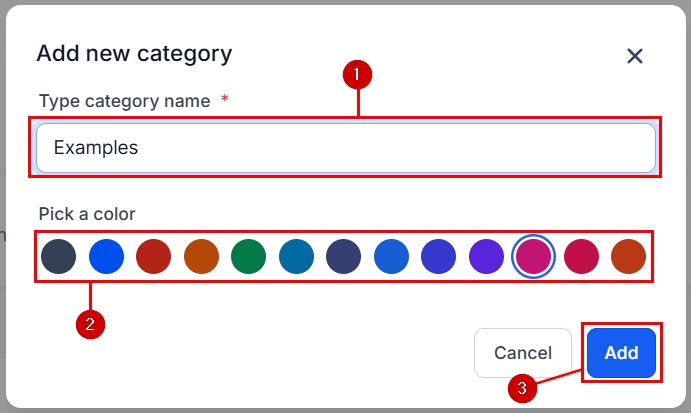Pick the violet purple color swatch
This screenshot has height=413, width=691.
tap(486, 257)
